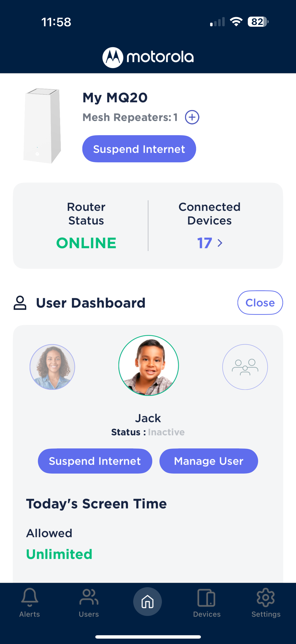The height and width of the screenshot is (644, 296).
Task: Tap the Manage User button
Action: point(209,461)
